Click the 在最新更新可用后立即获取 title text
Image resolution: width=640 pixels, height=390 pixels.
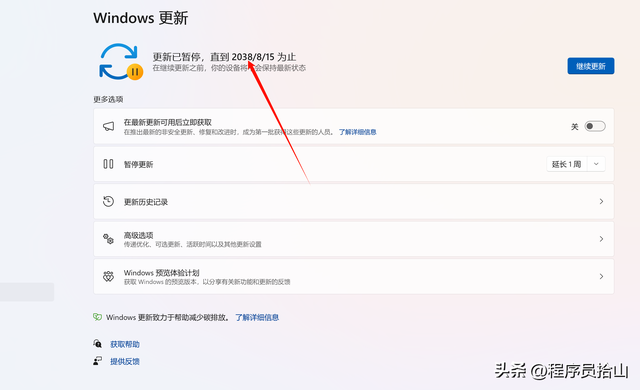coord(168,122)
